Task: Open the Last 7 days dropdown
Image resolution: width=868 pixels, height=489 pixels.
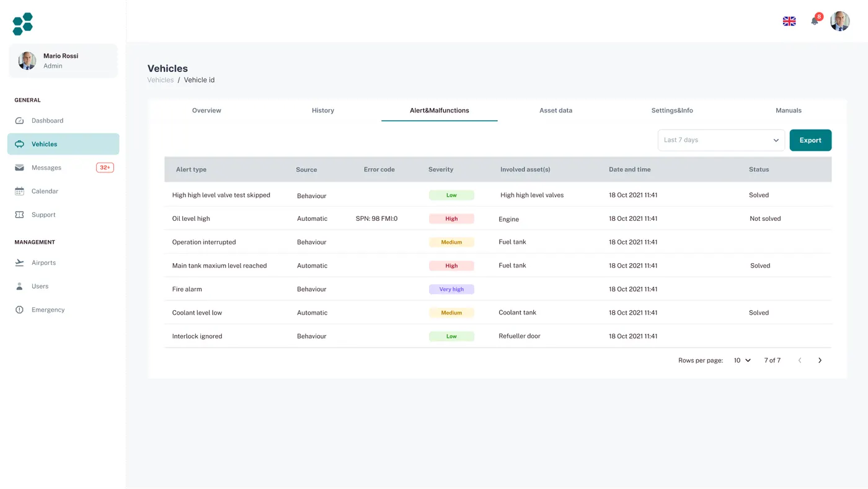Action: tap(721, 140)
